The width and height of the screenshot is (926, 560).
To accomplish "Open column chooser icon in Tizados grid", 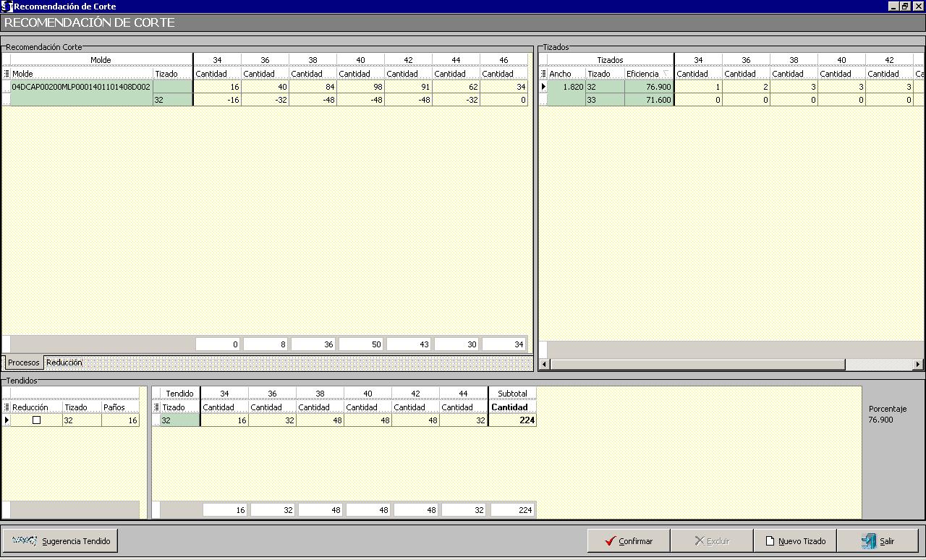I will 543,74.
